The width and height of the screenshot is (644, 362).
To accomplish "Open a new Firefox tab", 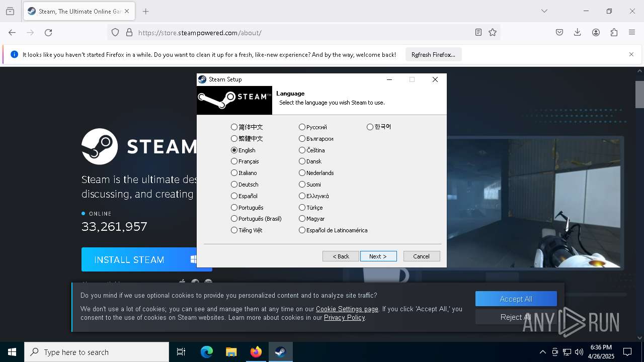I will 145,11.
